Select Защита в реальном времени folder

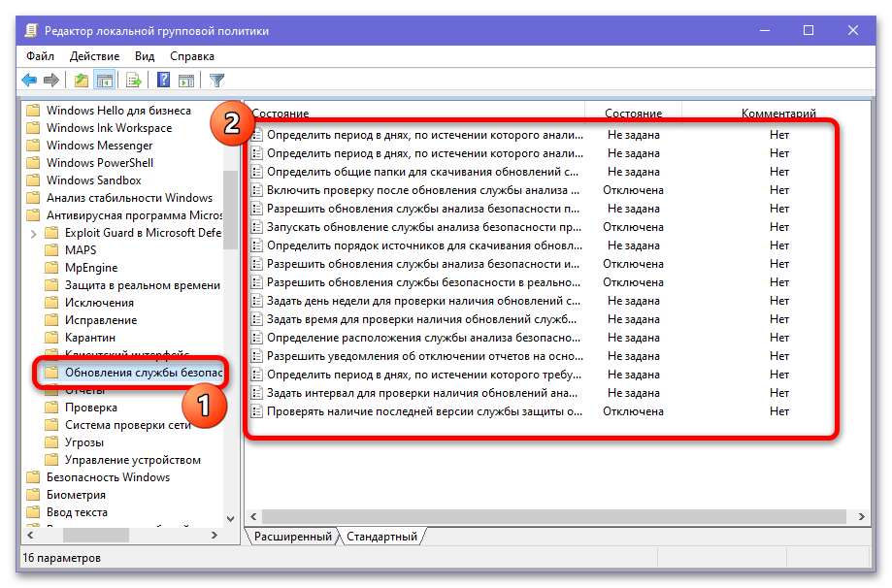[x=143, y=285]
